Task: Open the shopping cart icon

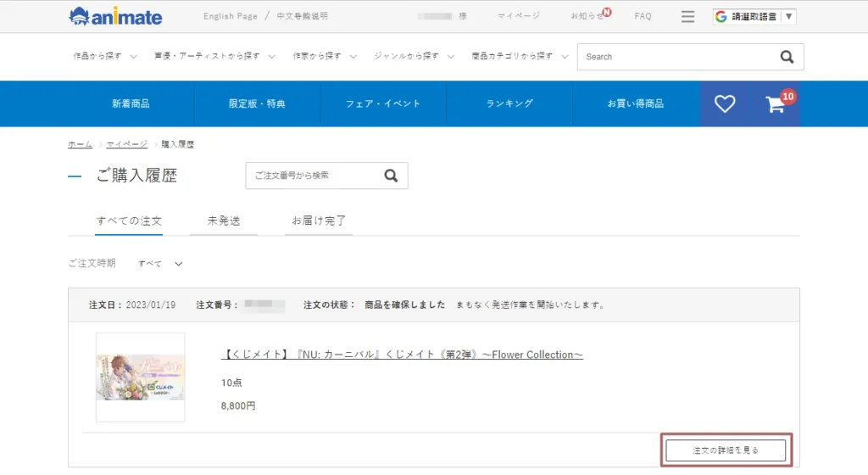Action: point(776,103)
